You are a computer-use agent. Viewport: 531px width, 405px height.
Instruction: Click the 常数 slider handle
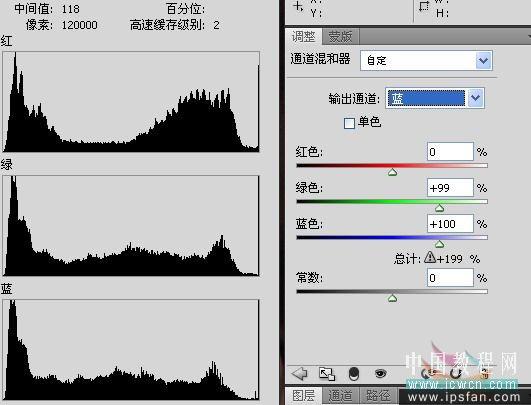click(x=392, y=298)
